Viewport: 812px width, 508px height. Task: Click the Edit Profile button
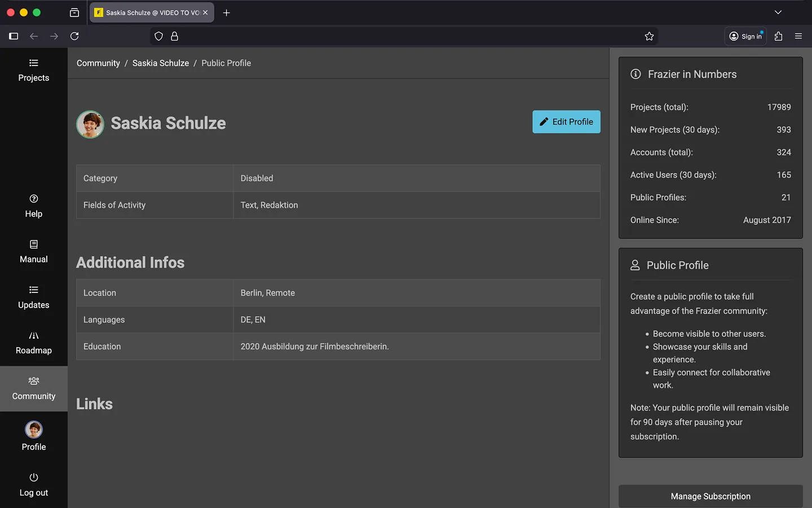(x=566, y=122)
